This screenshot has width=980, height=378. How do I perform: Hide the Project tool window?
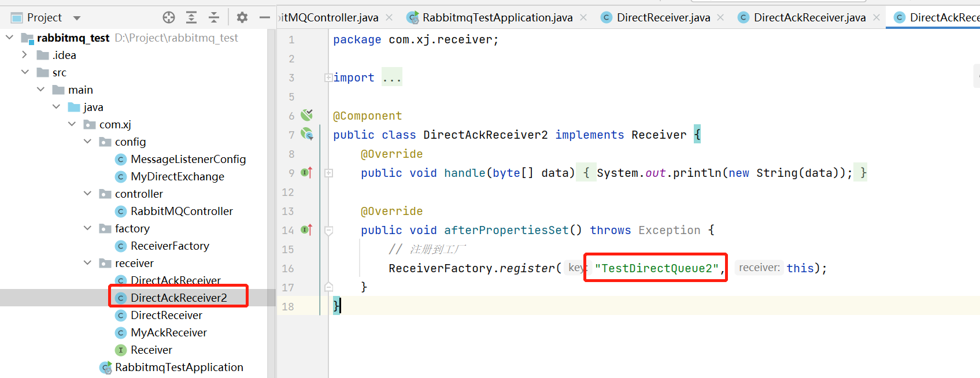tap(265, 17)
